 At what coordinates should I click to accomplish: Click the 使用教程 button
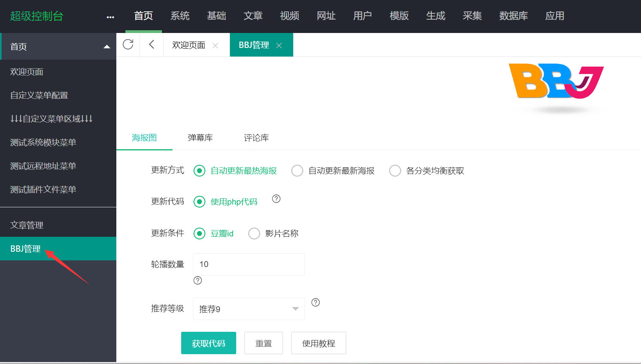click(x=319, y=343)
